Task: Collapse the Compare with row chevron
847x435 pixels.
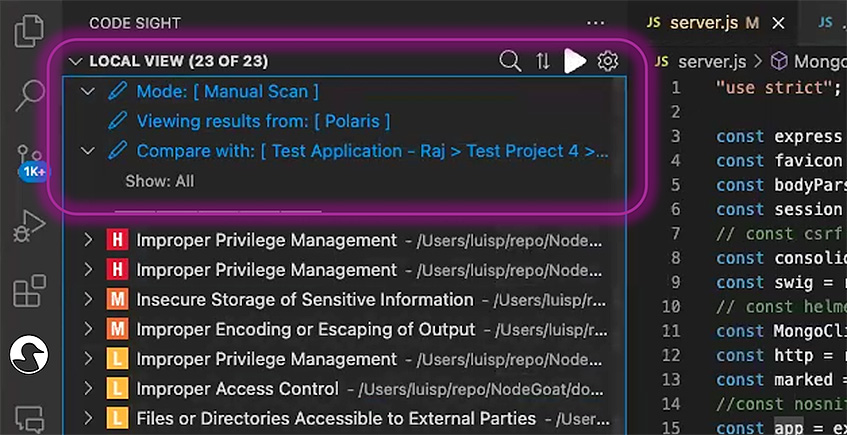Action: click(88, 151)
